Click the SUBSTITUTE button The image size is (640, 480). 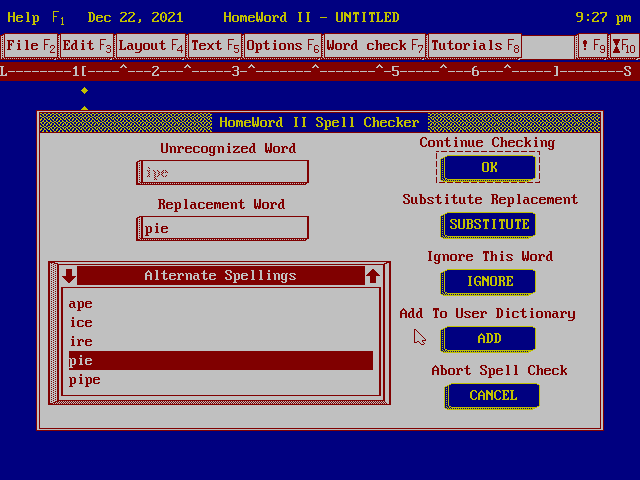coord(489,224)
